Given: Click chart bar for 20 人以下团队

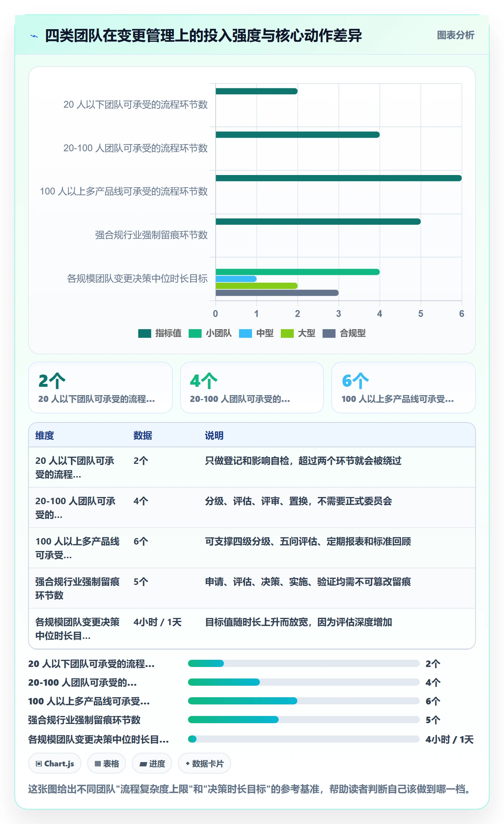Looking at the screenshot, I should click(x=256, y=91).
